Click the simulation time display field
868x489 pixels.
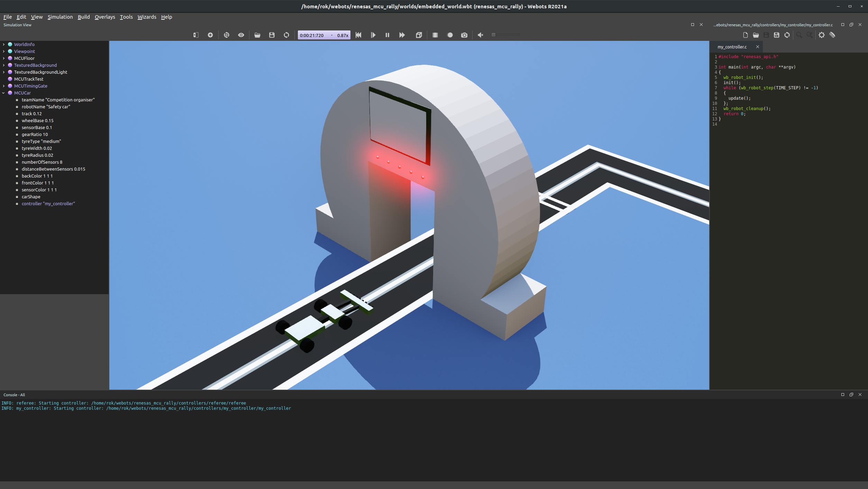312,35
